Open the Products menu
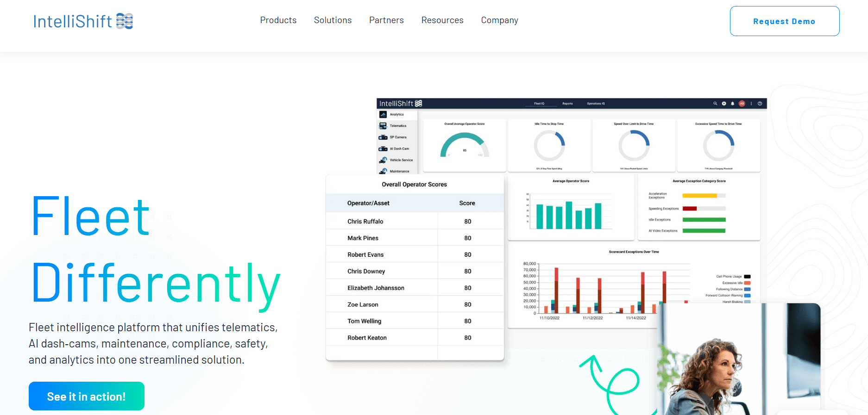The height and width of the screenshot is (415, 868). pos(278,20)
